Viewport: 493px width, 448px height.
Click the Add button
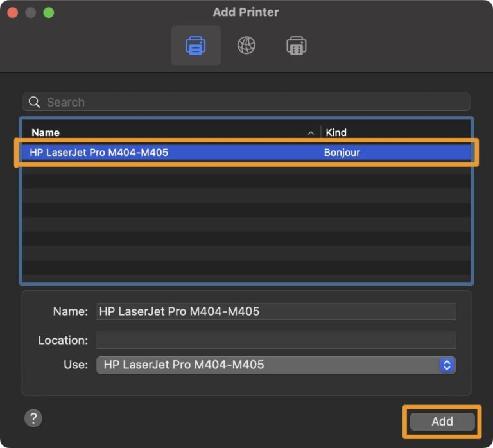[442, 421]
